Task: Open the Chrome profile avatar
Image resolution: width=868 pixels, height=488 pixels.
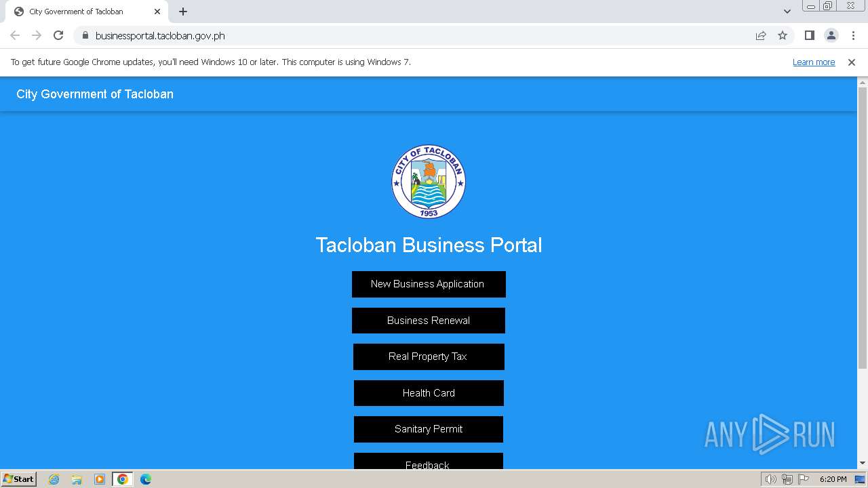Action: tap(831, 35)
